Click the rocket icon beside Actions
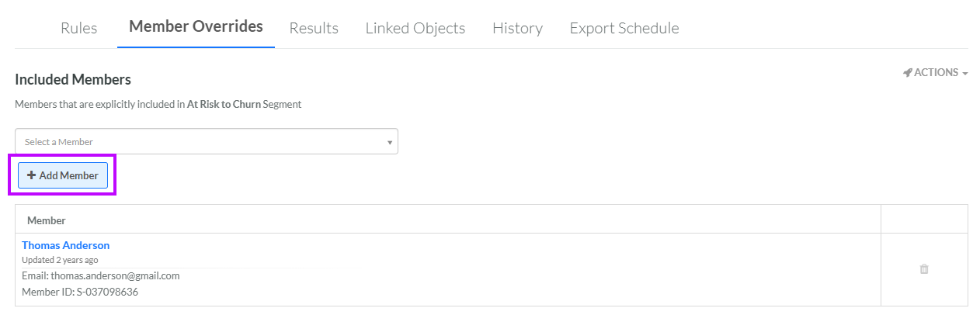 [907, 72]
